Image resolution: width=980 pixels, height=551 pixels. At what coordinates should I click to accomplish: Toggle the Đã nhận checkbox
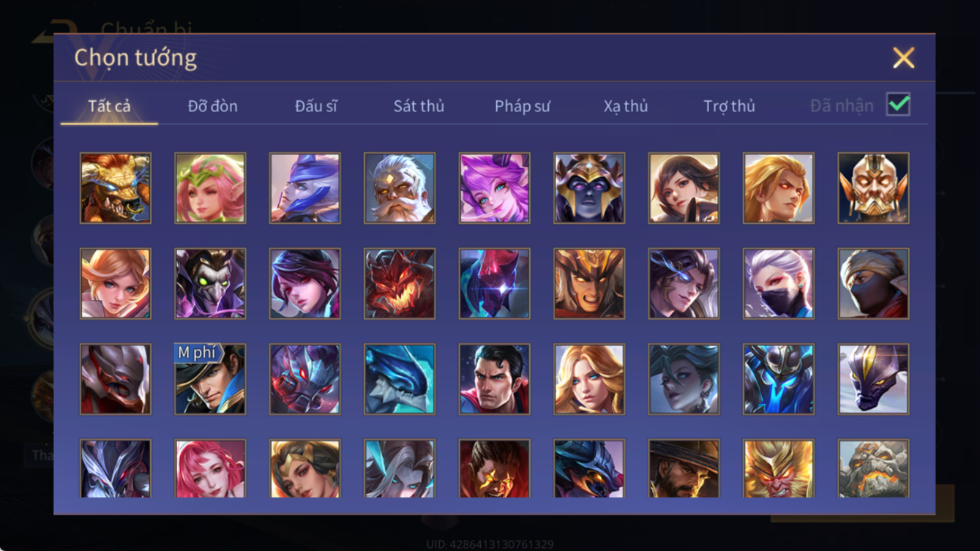click(898, 105)
